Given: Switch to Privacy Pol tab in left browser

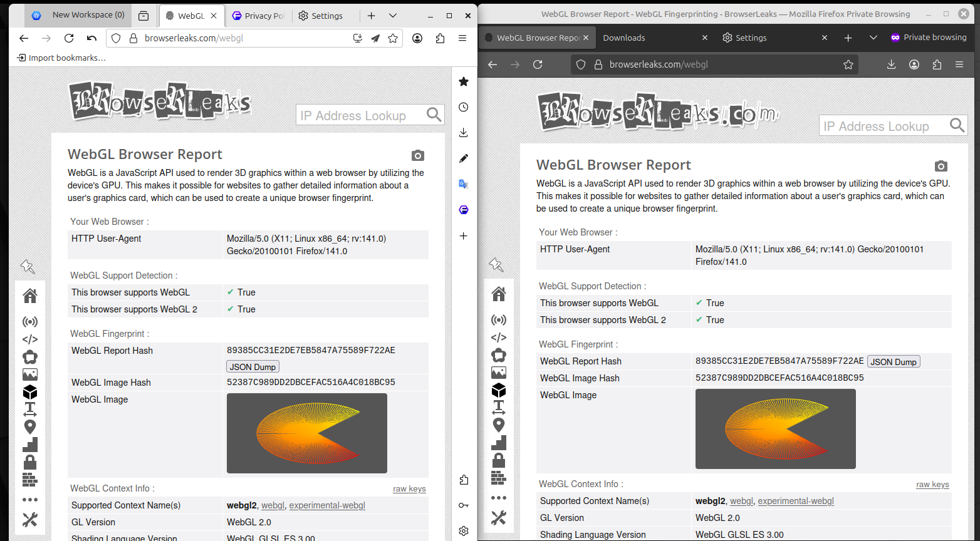Looking at the screenshot, I should (258, 16).
